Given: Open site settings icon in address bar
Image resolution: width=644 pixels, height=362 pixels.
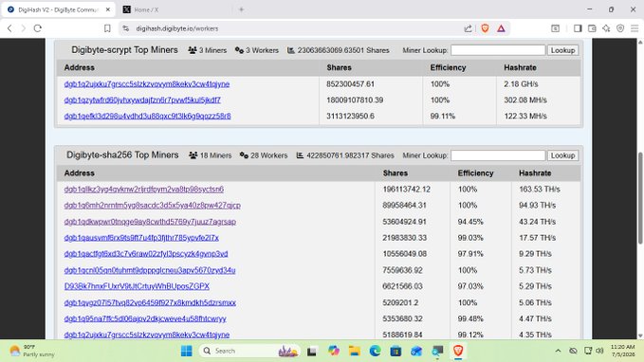Looking at the screenshot, I should 126,28.
